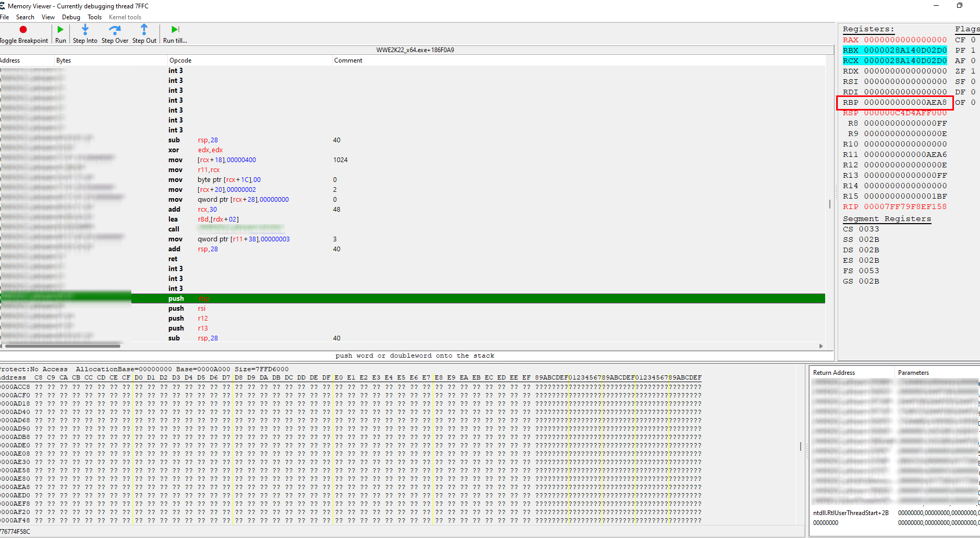Screen dimensions: 980x538
Task: Click the Comment column header
Action: [348, 60]
